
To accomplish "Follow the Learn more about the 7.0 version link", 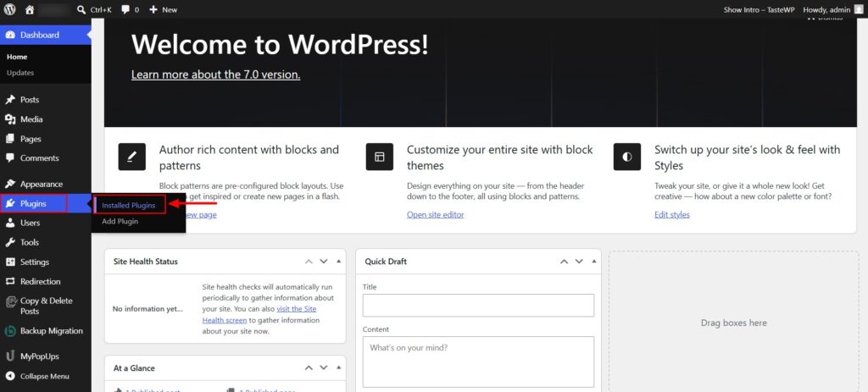I will pyautogui.click(x=216, y=75).
